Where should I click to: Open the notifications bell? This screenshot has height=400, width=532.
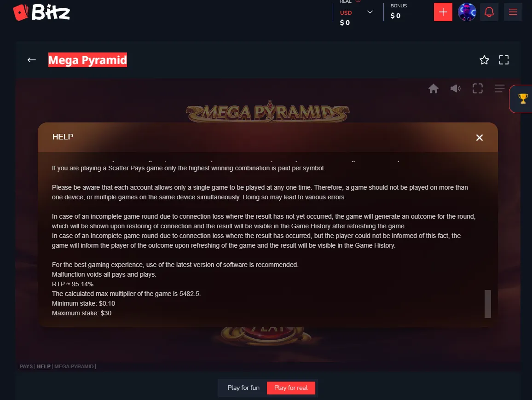[489, 12]
